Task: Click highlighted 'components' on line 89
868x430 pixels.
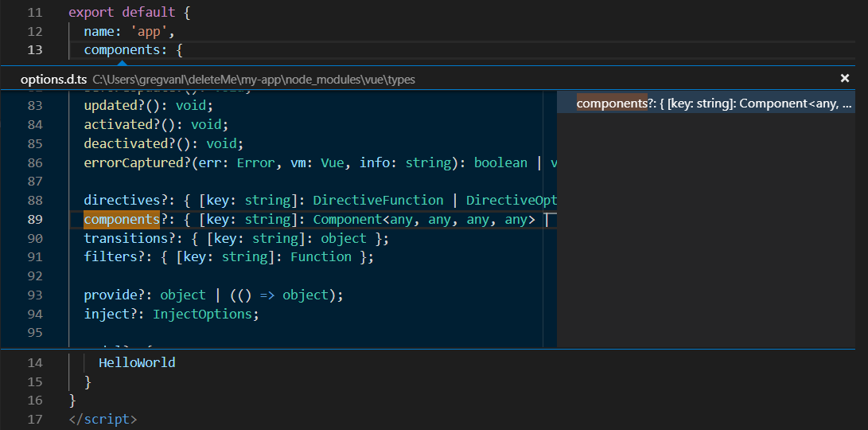Action: point(122,220)
